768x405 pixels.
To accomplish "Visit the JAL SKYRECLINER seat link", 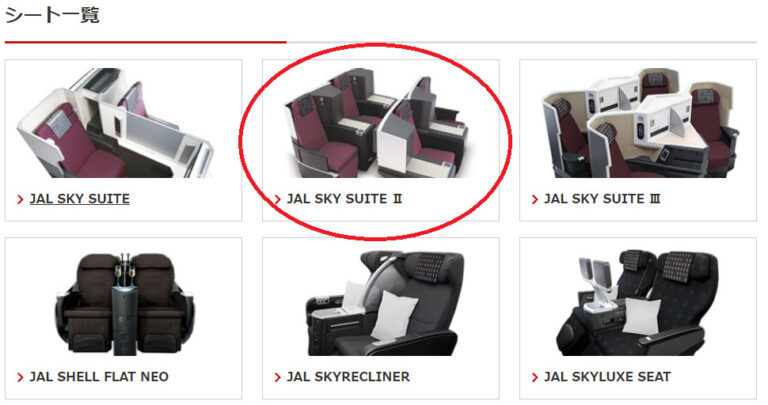I will click(348, 377).
